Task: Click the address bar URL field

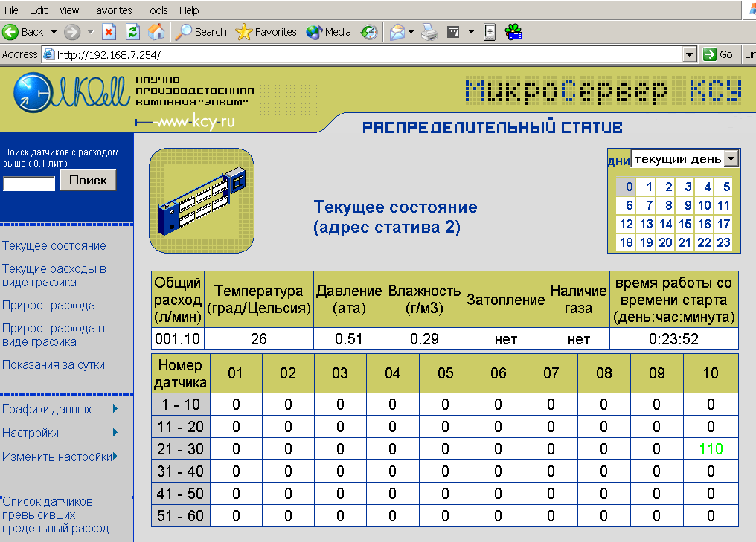Action: click(362, 54)
